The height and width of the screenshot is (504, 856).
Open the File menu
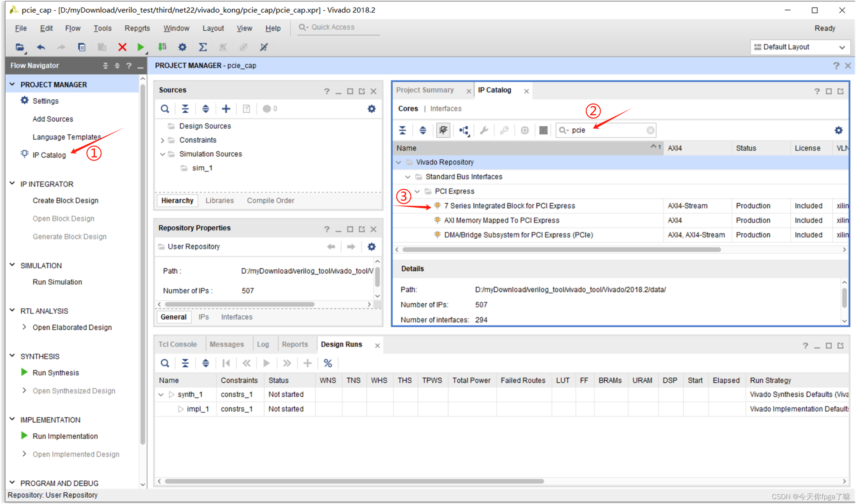click(x=21, y=28)
